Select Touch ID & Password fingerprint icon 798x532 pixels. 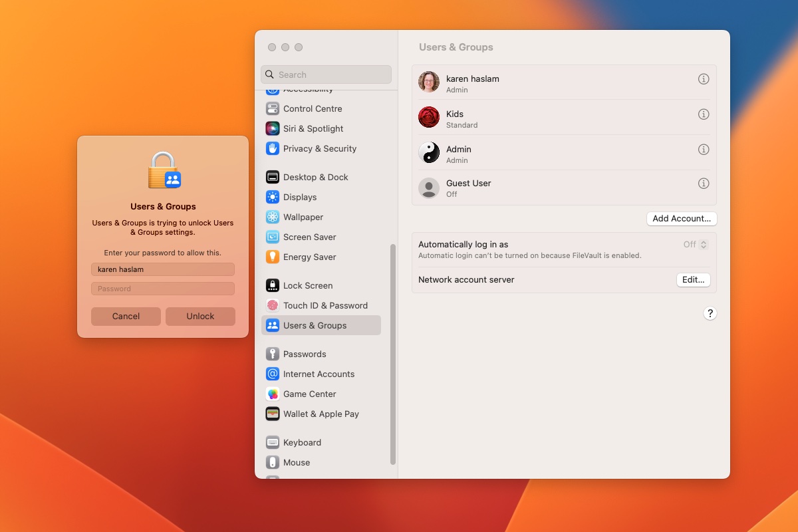273,305
